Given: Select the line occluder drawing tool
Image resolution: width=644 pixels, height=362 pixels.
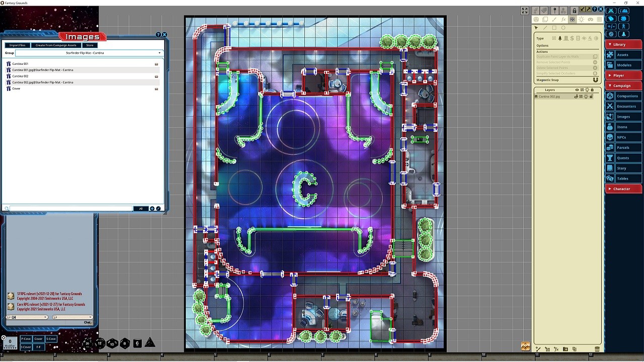Looking at the screenshot, I should click(545, 28).
